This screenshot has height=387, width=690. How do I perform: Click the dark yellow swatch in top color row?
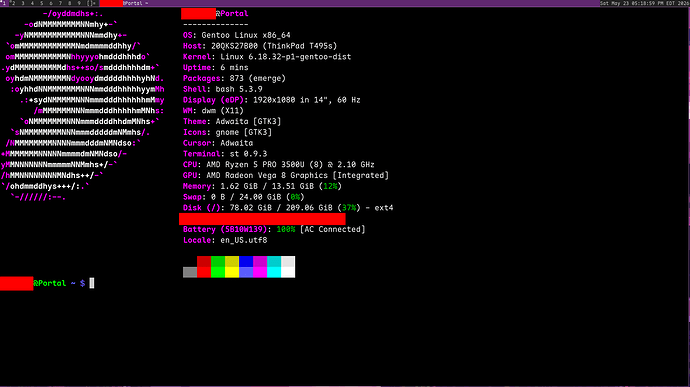[x=232, y=262]
